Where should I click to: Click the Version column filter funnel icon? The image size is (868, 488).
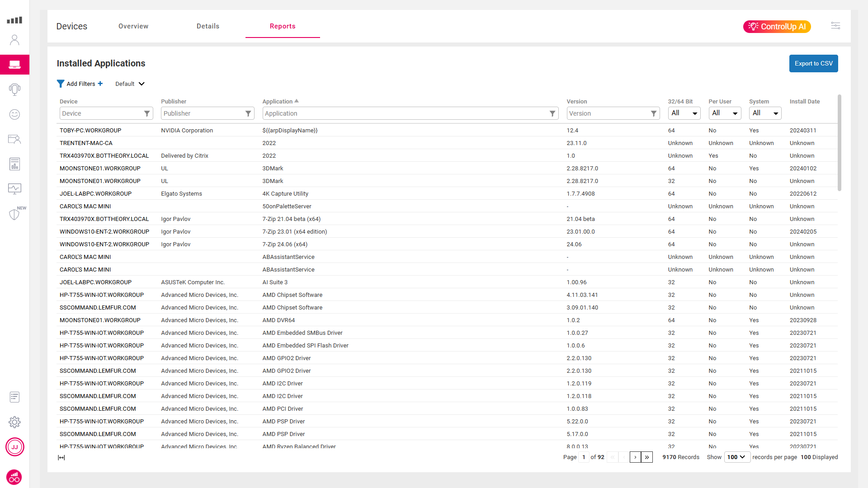pyautogui.click(x=654, y=113)
